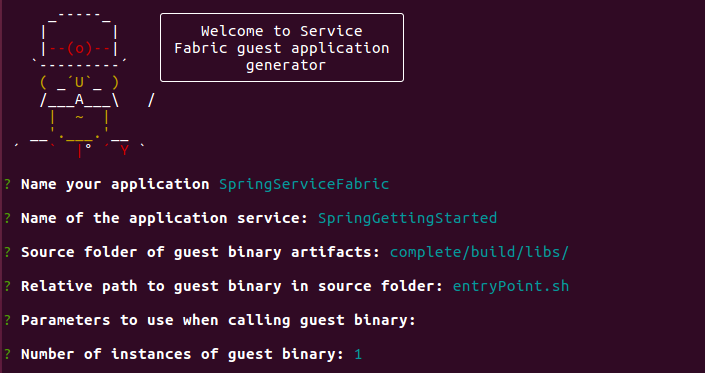Click the question mark before Relative path prompt
This screenshot has width=705, height=373.
point(8,286)
